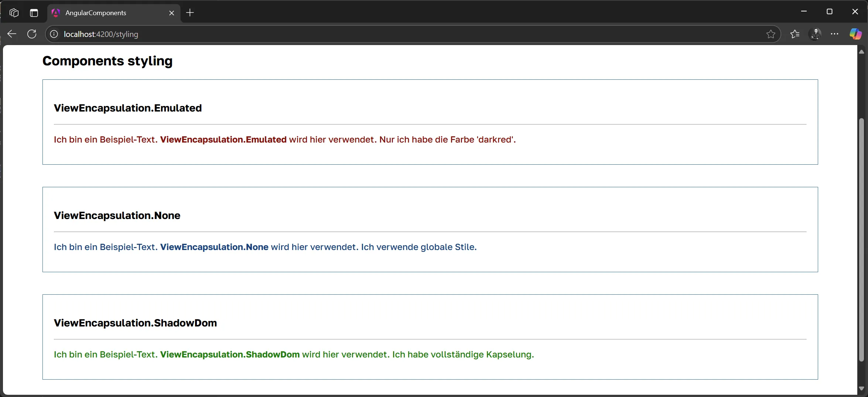
Task: Click the 'ViewEncapsulation.None' black heading
Action: (117, 215)
